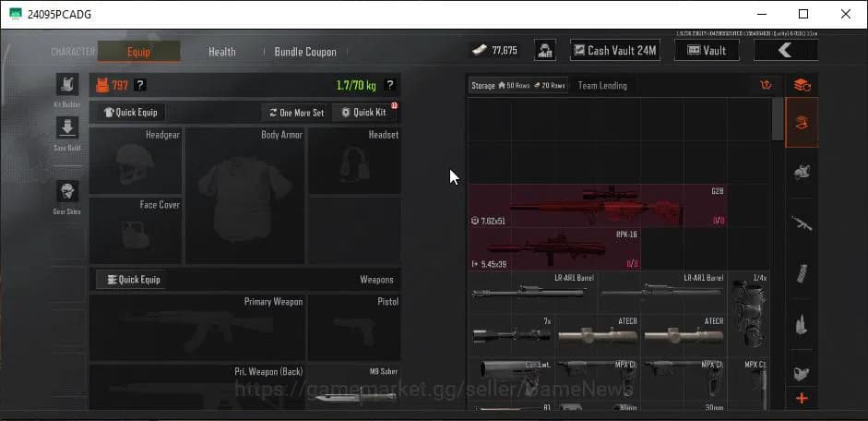Open the Bundle Coupon tab
Screen dimensions: 868x421
tap(305, 52)
